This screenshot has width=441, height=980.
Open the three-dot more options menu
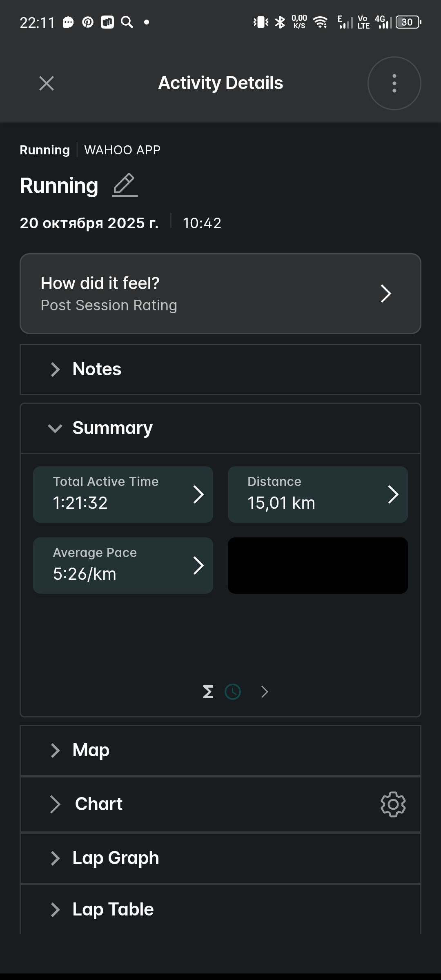(x=394, y=83)
